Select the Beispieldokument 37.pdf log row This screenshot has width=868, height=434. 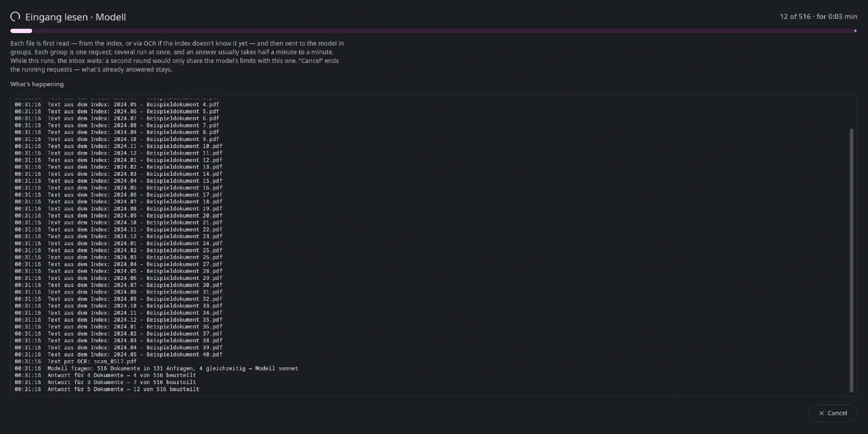[118, 334]
